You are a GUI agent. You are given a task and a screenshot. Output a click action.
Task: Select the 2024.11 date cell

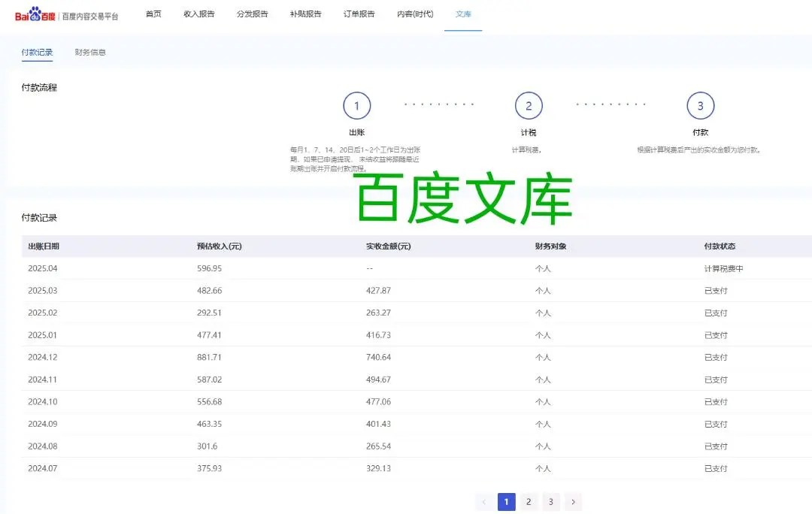click(x=42, y=379)
